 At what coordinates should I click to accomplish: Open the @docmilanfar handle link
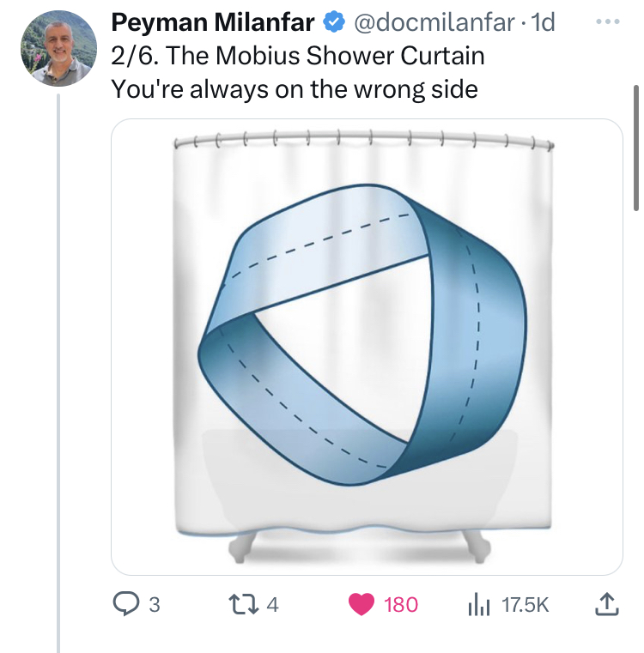coord(433,23)
